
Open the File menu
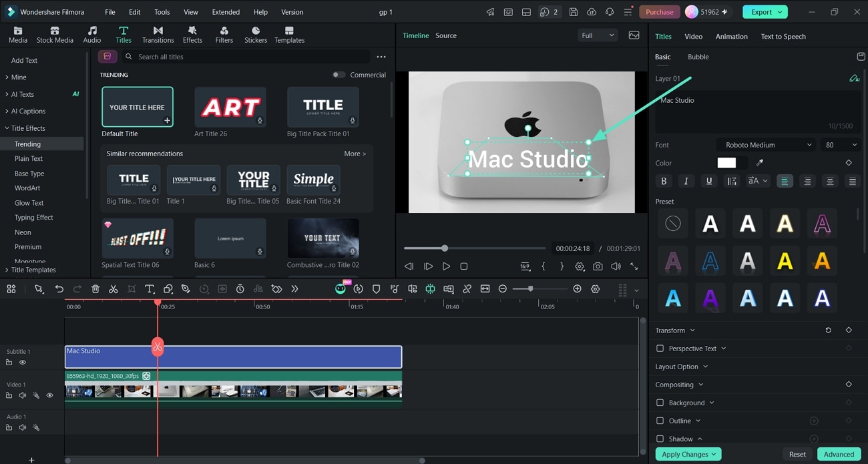[110, 12]
